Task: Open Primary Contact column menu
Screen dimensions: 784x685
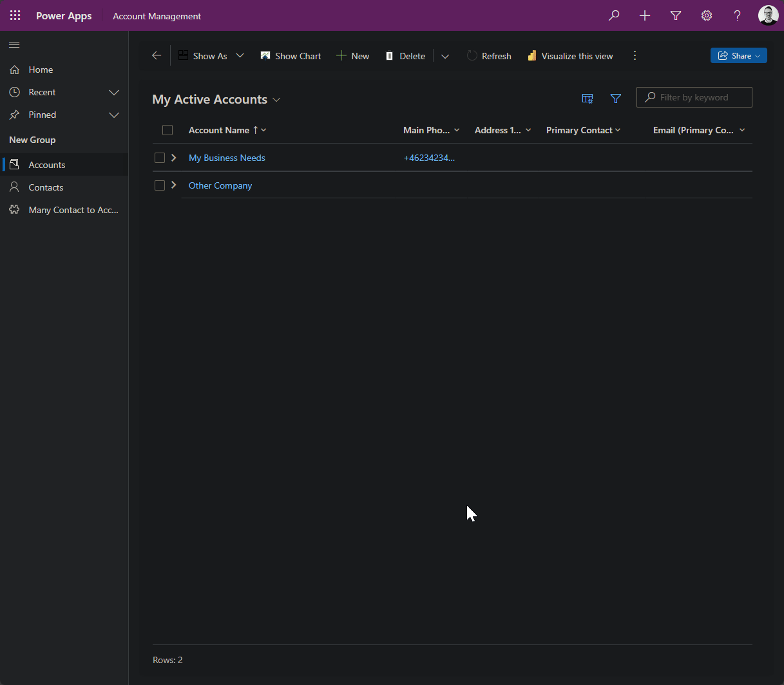Action: point(618,130)
